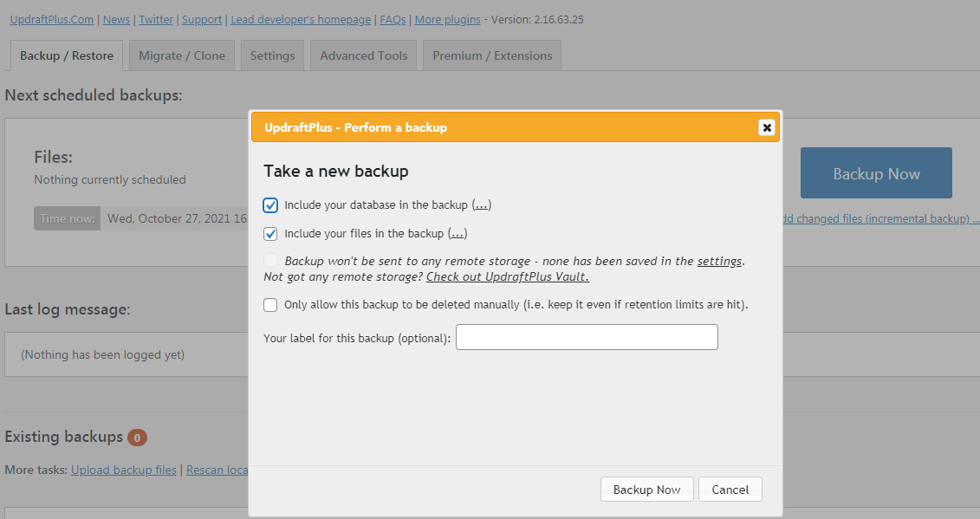Browse the More plugins link
The width and height of the screenshot is (980, 519).
[x=447, y=19]
